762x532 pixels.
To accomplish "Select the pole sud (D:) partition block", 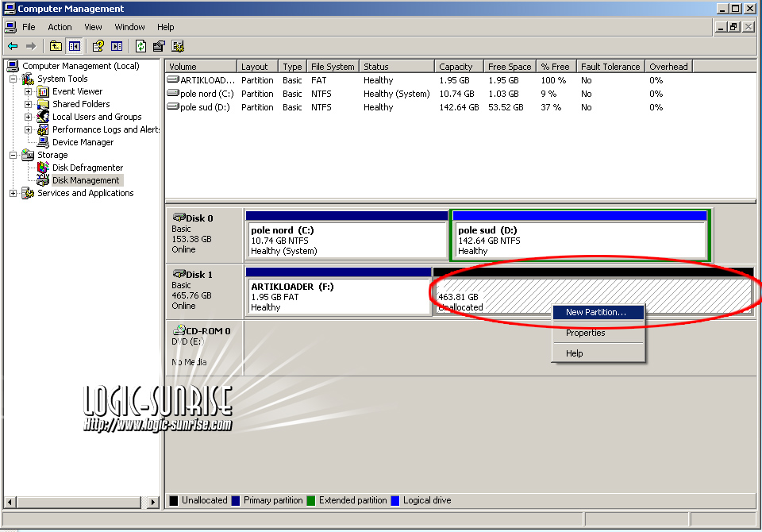I will click(x=579, y=240).
